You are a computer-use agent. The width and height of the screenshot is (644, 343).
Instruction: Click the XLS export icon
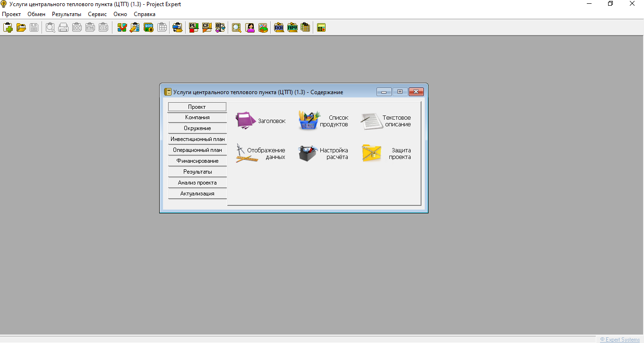click(103, 27)
